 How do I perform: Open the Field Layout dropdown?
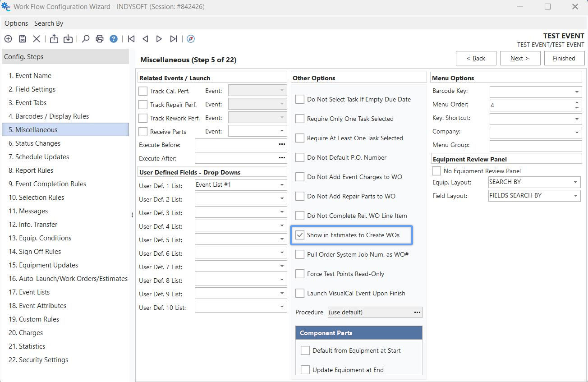(576, 196)
